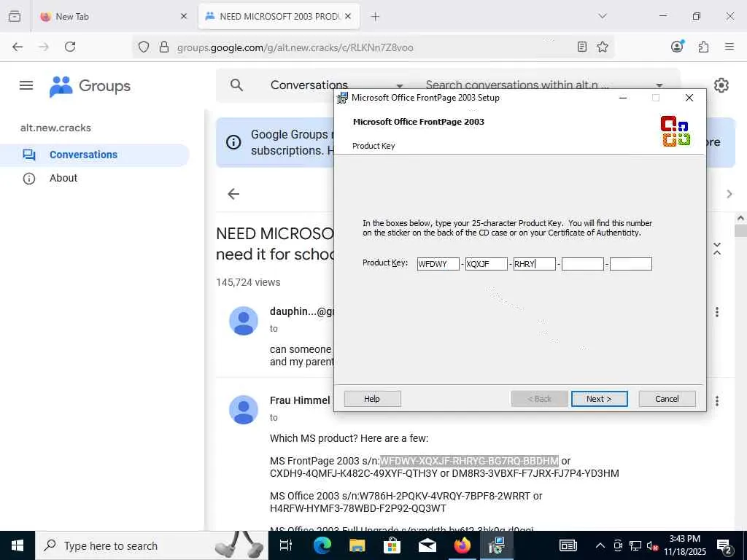Click Help in the FrontPage Setup dialog
Image resolution: width=747 pixels, height=560 pixels.
coord(373,399)
